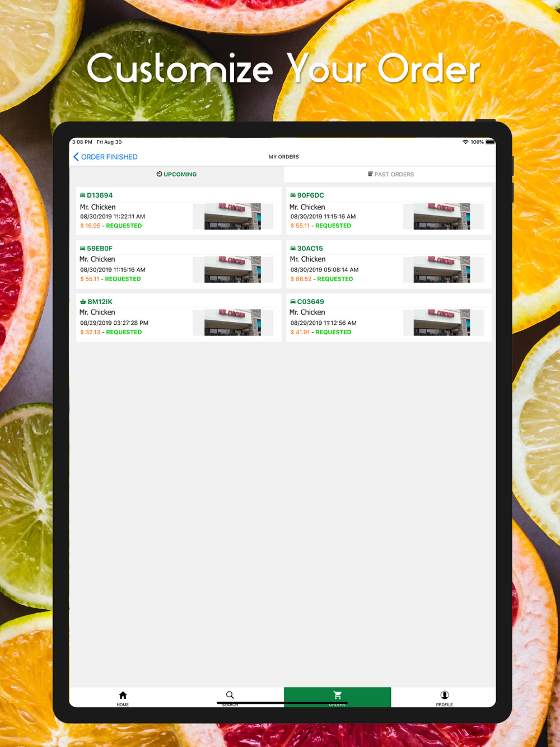Select the $ 32.13 - REQUESTED status
This screenshot has height=747, width=560.
click(111, 333)
